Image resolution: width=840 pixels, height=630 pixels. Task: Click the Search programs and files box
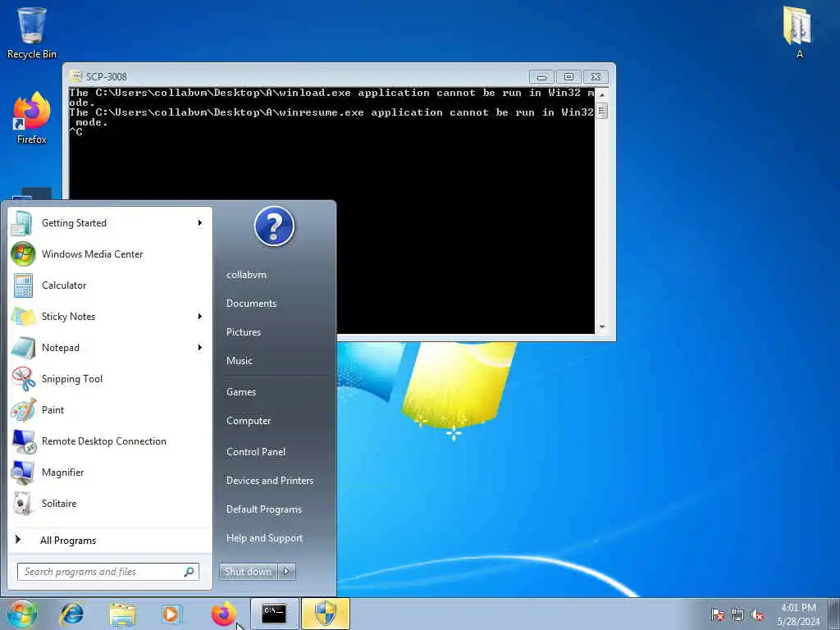click(107, 572)
